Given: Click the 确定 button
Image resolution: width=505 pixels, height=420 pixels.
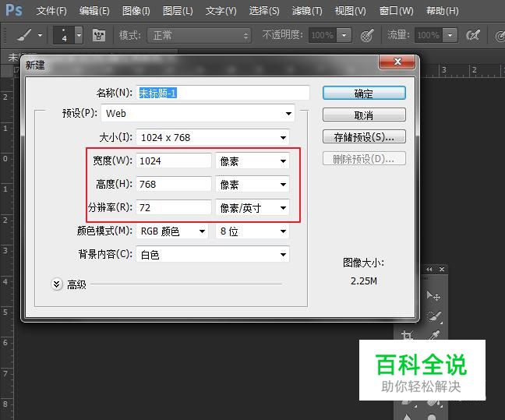Looking at the screenshot, I should pos(364,94).
